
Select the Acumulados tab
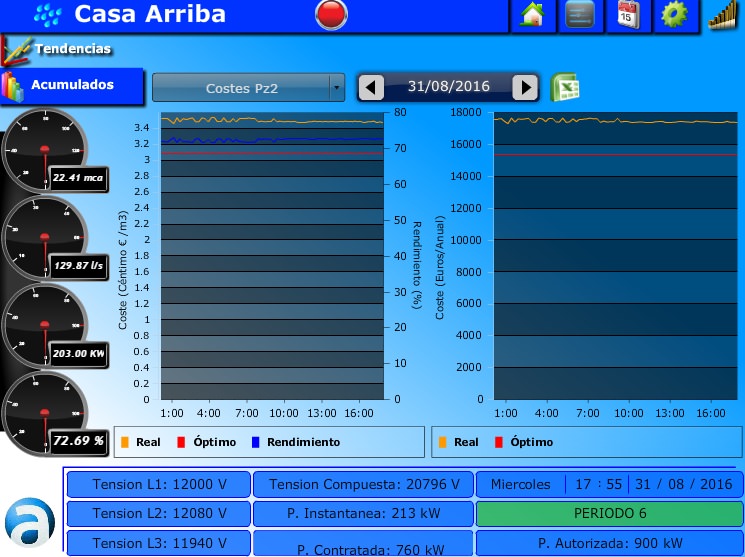pos(72,85)
